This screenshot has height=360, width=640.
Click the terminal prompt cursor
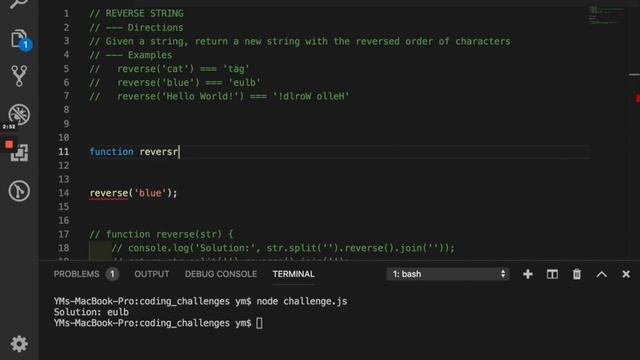click(x=259, y=323)
